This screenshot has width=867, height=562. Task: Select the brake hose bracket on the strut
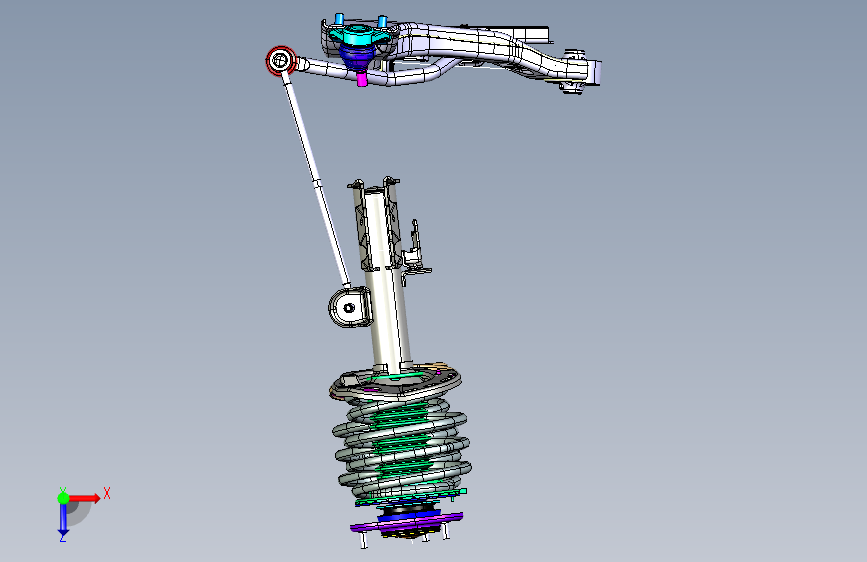pos(415,252)
